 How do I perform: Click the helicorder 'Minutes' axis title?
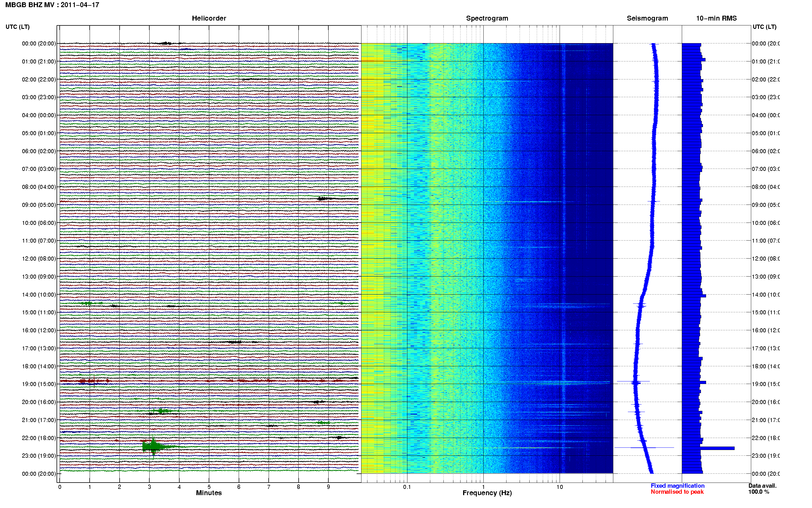(209, 493)
